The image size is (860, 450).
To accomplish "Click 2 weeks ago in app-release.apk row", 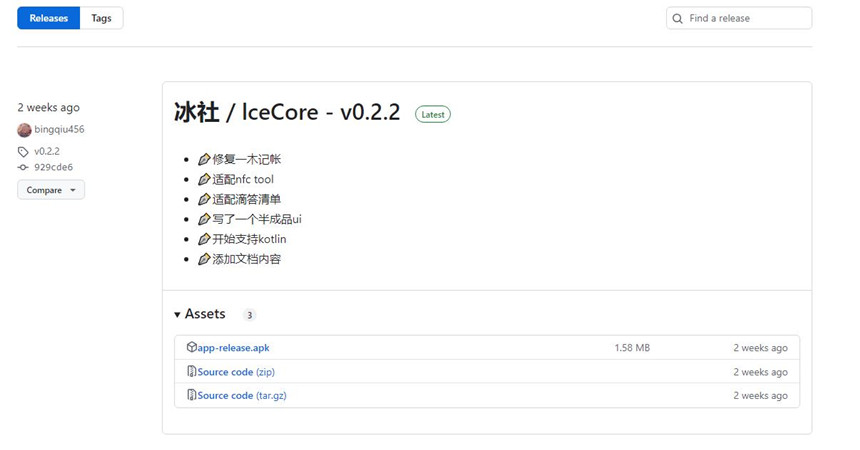I will 760,348.
